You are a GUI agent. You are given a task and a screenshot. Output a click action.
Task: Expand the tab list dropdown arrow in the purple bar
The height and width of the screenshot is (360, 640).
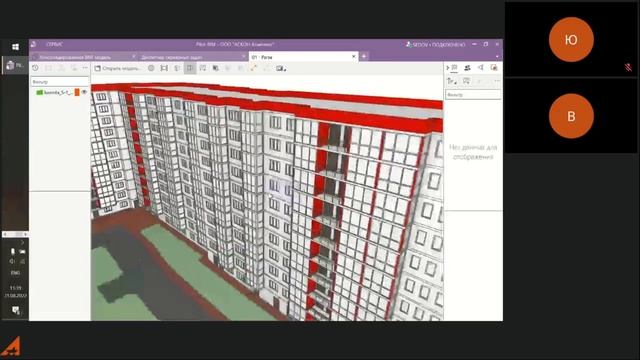pyautogui.click(x=497, y=56)
